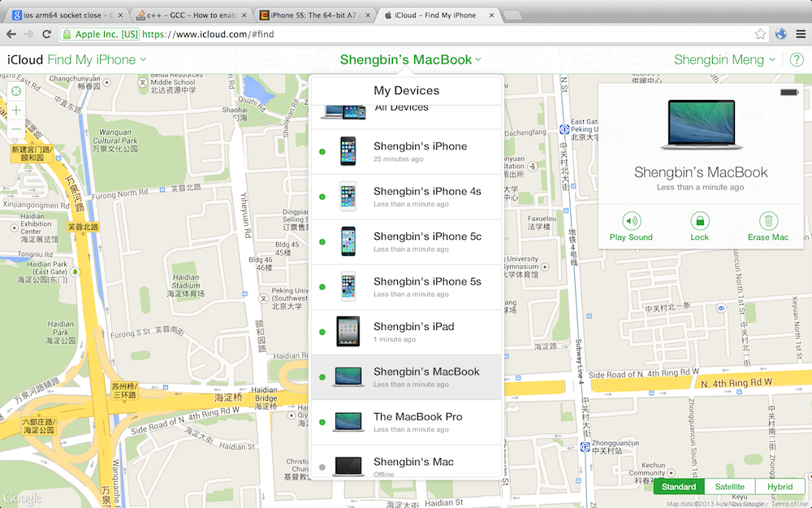Click the 'My Devices' list header
This screenshot has height=508, width=812.
tap(407, 91)
